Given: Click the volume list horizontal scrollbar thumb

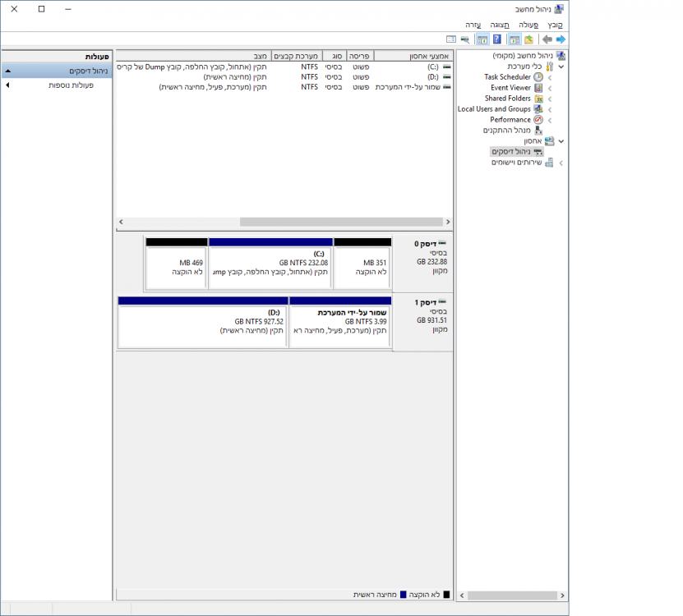Looking at the screenshot, I should (x=342, y=222).
